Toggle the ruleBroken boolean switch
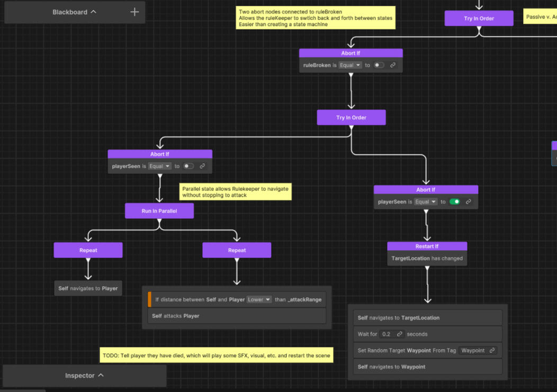Image resolution: width=557 pixels, height=392 pixels. (379, 65)
